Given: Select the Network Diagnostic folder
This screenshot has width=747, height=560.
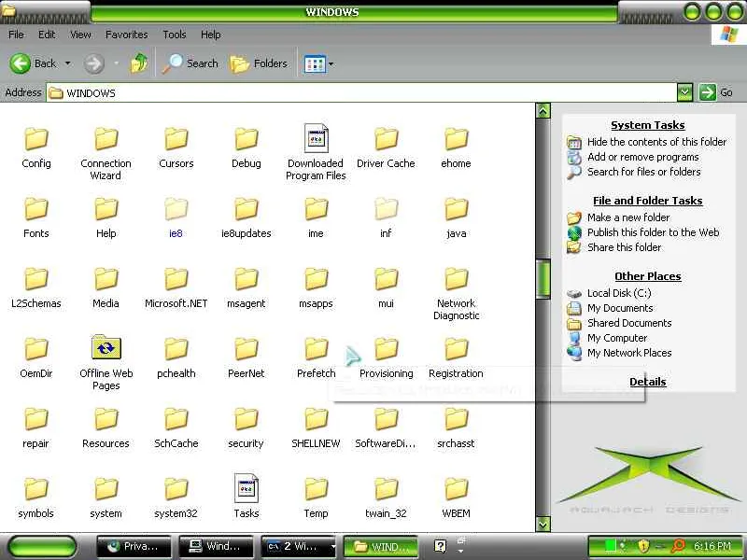Looking at the screenshot, I should (457, 294).
